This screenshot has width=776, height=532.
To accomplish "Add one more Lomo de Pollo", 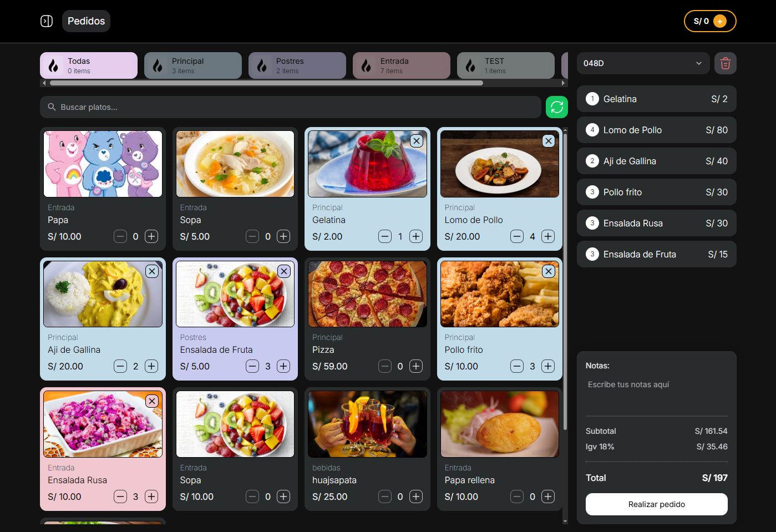I will click(x=548, y=236).
